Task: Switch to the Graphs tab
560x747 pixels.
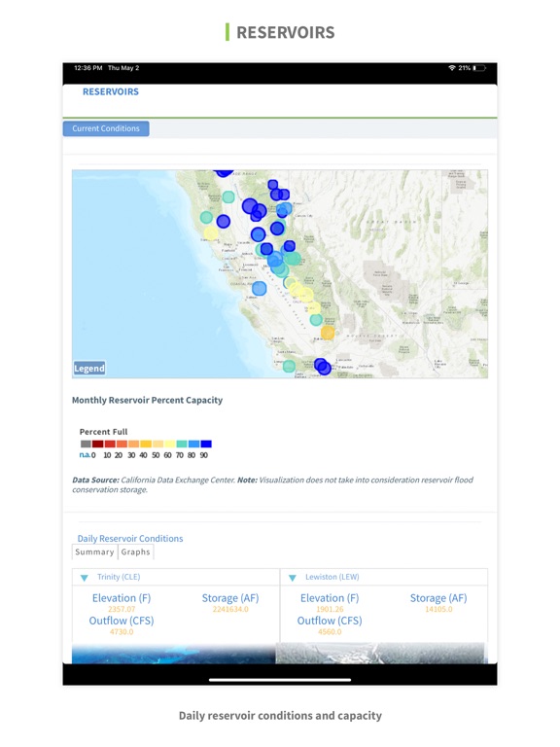Action: [x=136, y=551]
